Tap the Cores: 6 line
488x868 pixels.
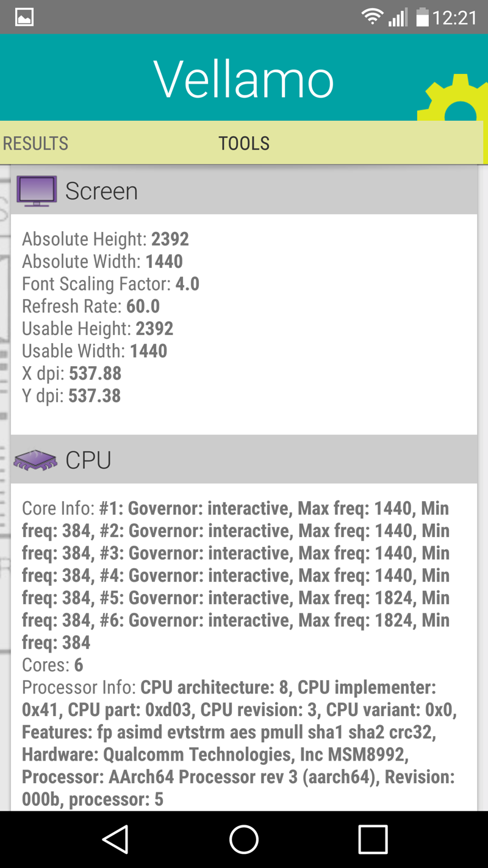[x=52, y=665]
